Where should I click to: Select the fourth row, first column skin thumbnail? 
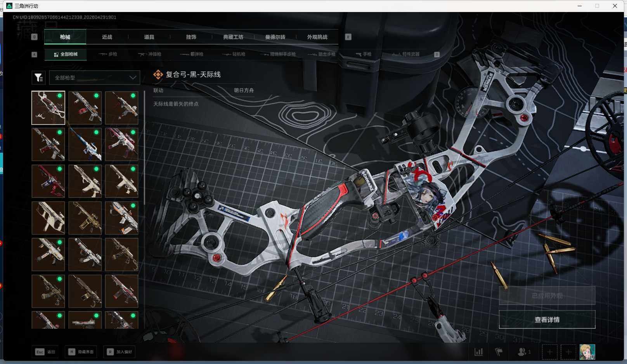pos(48,218)
